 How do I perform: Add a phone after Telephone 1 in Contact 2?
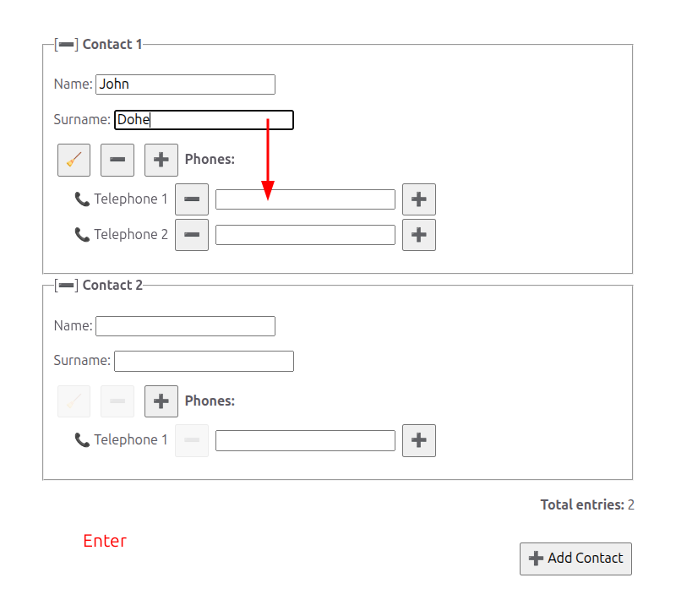coord(419,440)
